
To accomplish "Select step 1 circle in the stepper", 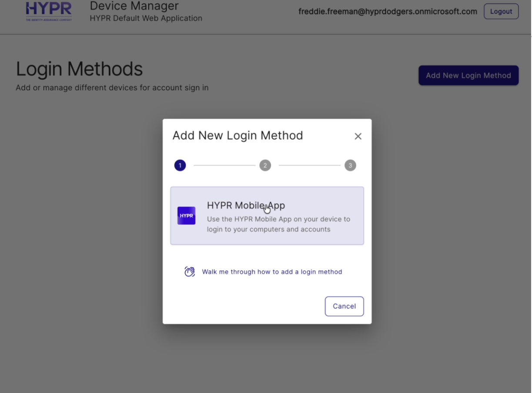I will coord(180,165).
